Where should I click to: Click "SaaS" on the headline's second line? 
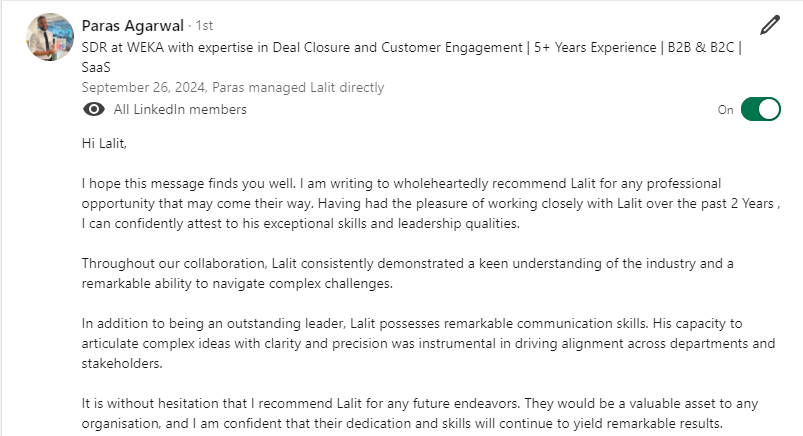coord(97,66)
